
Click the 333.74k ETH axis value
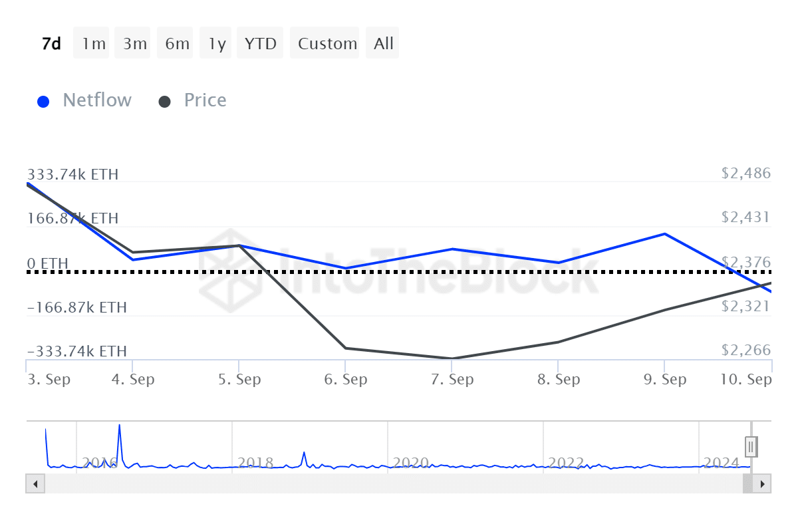point(72,175)
